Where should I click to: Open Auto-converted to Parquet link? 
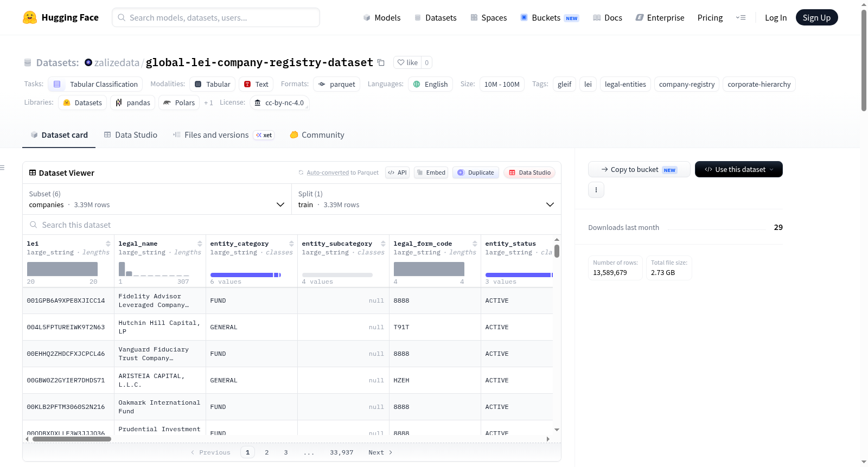342,172
